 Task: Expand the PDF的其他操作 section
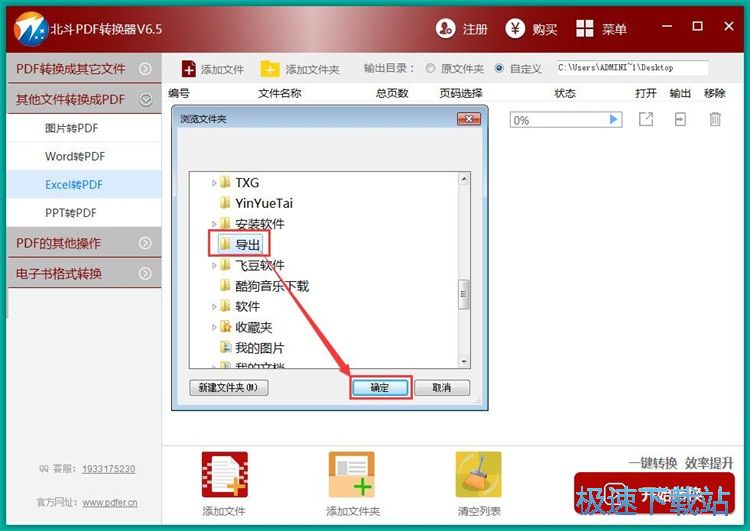pyautogui.click(x=145, y=243)
